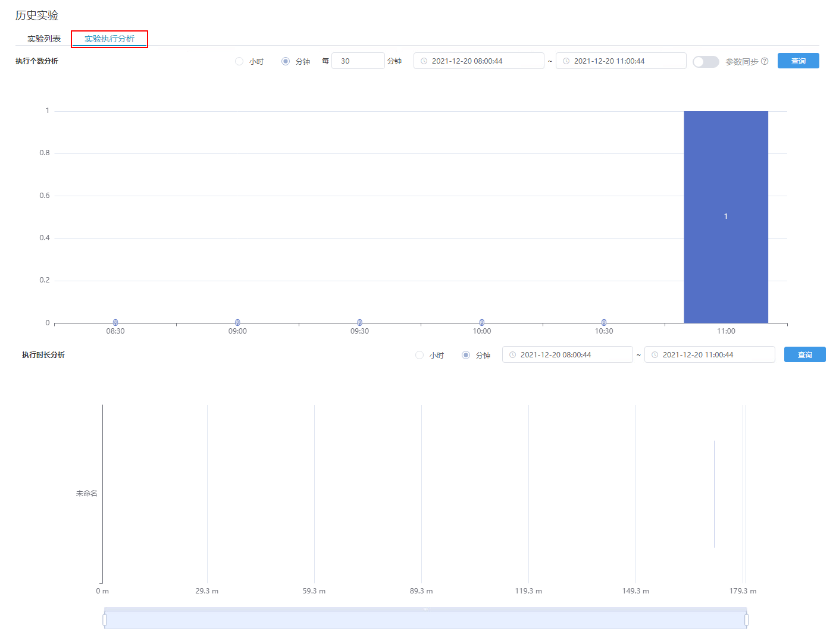
Task: Click the 08:30 zero data point
Action: click(x=115, y=322)
